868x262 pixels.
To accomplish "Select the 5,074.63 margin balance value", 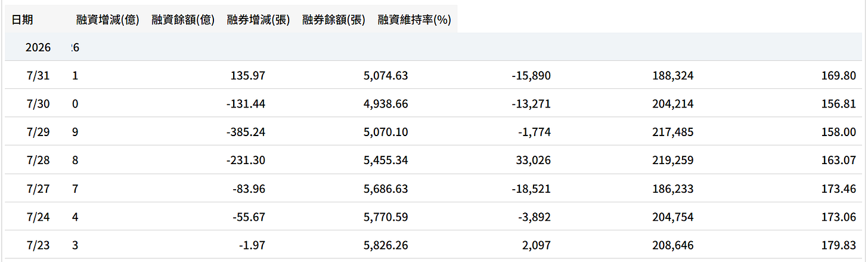I will coord(385,76).
